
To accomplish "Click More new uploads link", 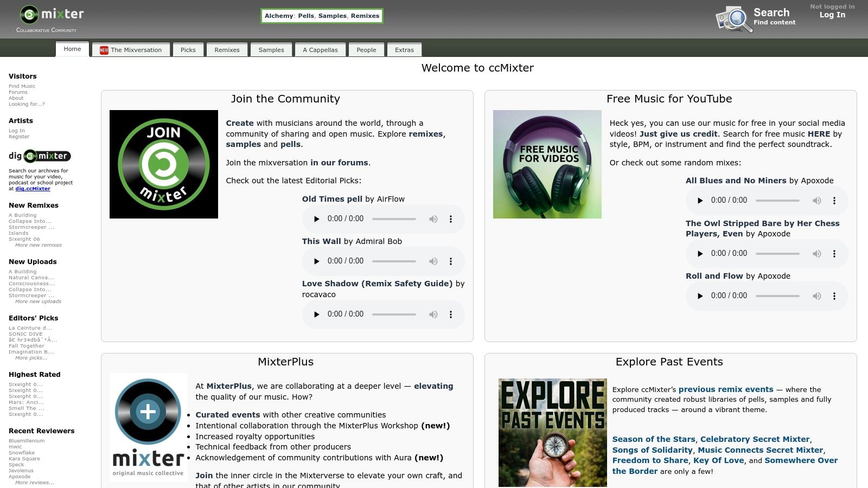I will pos(39,301).
